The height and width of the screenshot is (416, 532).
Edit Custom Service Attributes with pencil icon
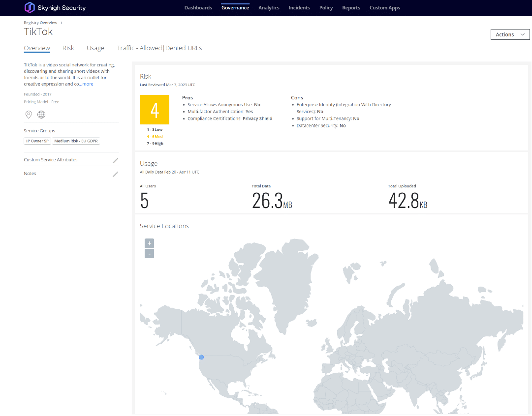tap(115, 160)
